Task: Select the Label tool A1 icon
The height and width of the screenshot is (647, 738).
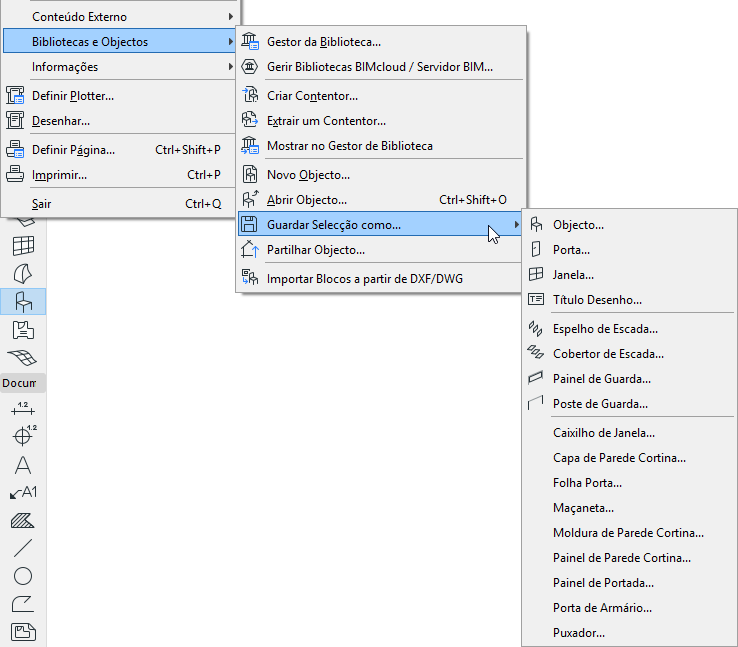Action: (23, 493)
